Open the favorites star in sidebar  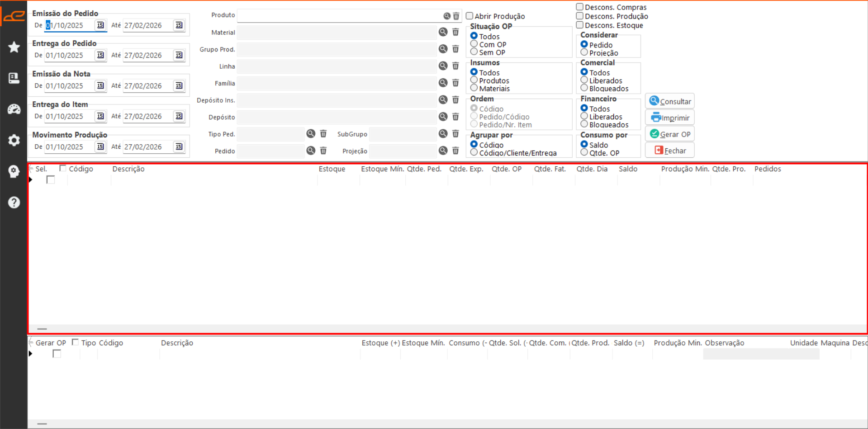pyautogui.click(x=14, y=47)
